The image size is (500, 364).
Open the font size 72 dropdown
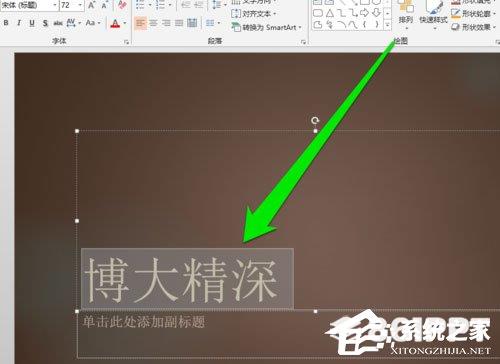[x=80, y=5]
